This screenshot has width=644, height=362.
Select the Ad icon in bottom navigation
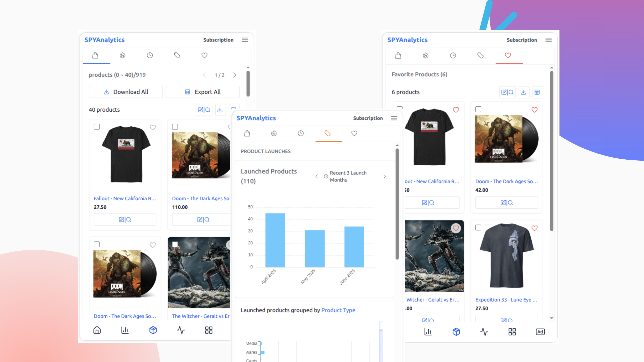[x=540, y=332]
